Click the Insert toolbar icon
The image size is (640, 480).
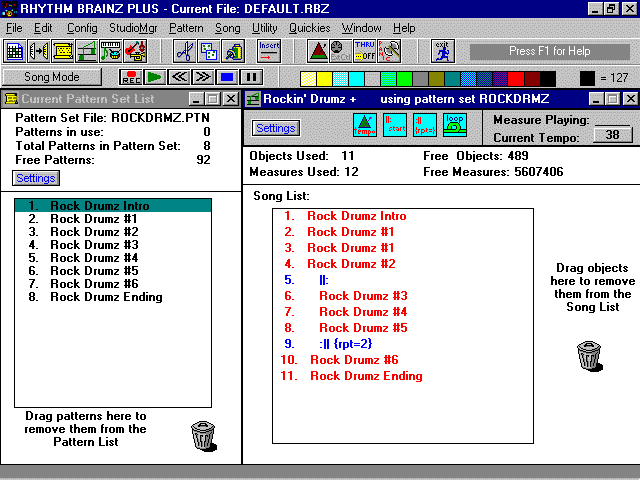[269, 50]
